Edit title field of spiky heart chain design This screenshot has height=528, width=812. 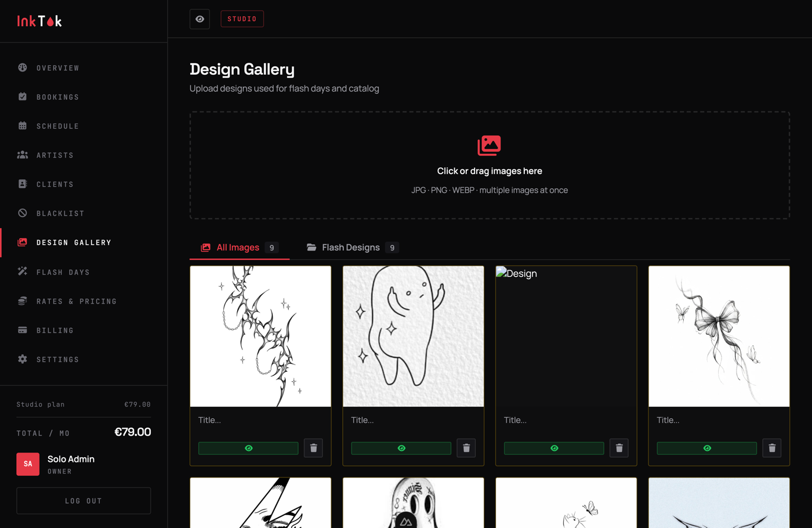pos(260,420)
